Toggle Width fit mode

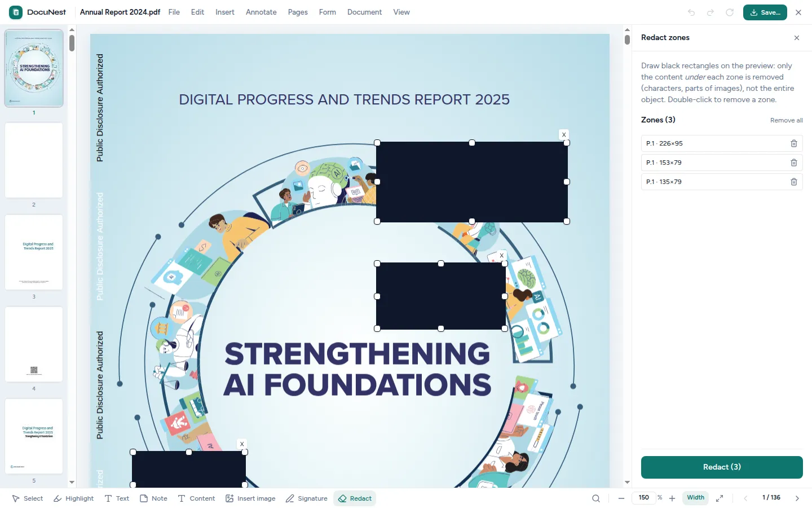pos(695,498)
